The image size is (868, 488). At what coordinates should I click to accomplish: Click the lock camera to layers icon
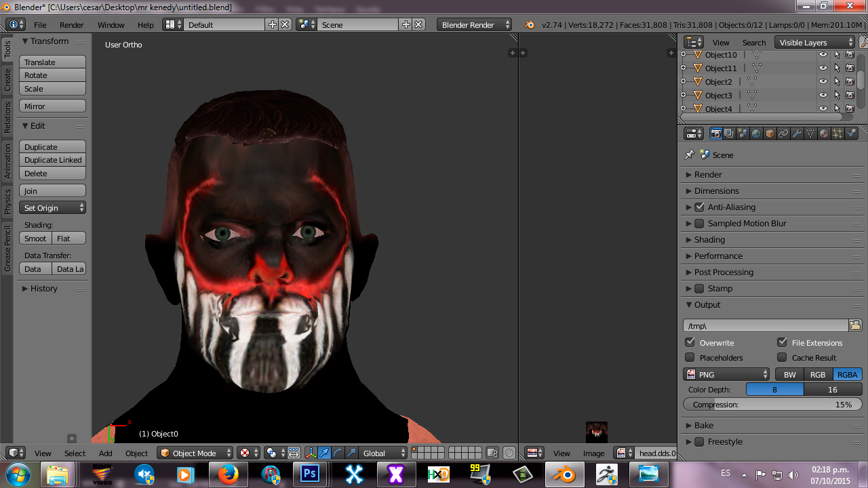pos(494,453)
